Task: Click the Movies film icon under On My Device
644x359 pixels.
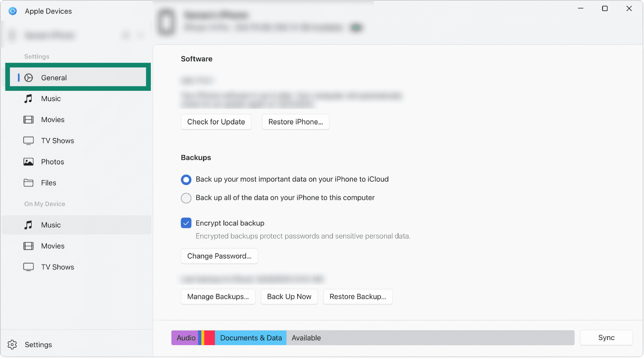Action: click(x=28, y=246)
